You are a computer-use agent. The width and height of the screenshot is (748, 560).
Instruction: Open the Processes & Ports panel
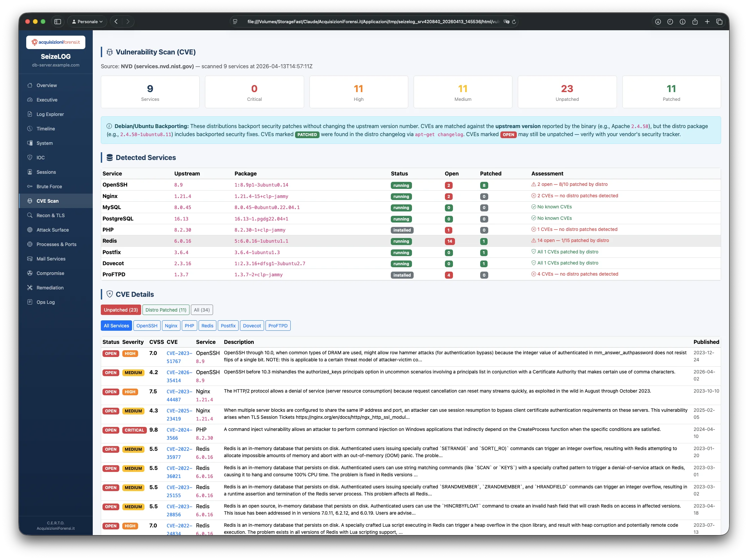click(56, 244)
